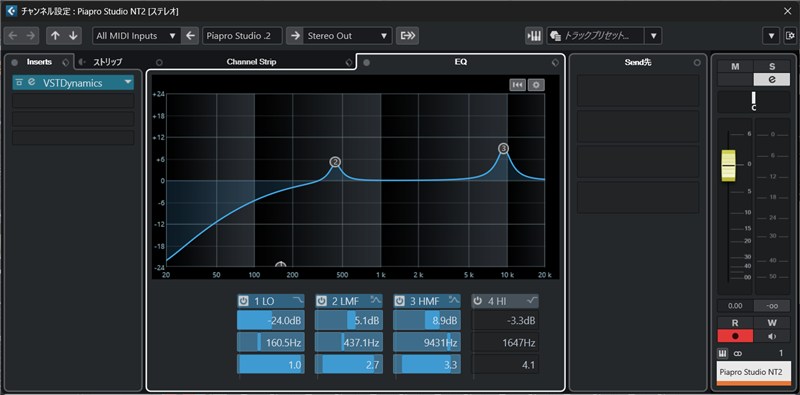Change the 1 LO band filter type

[297, 300]
